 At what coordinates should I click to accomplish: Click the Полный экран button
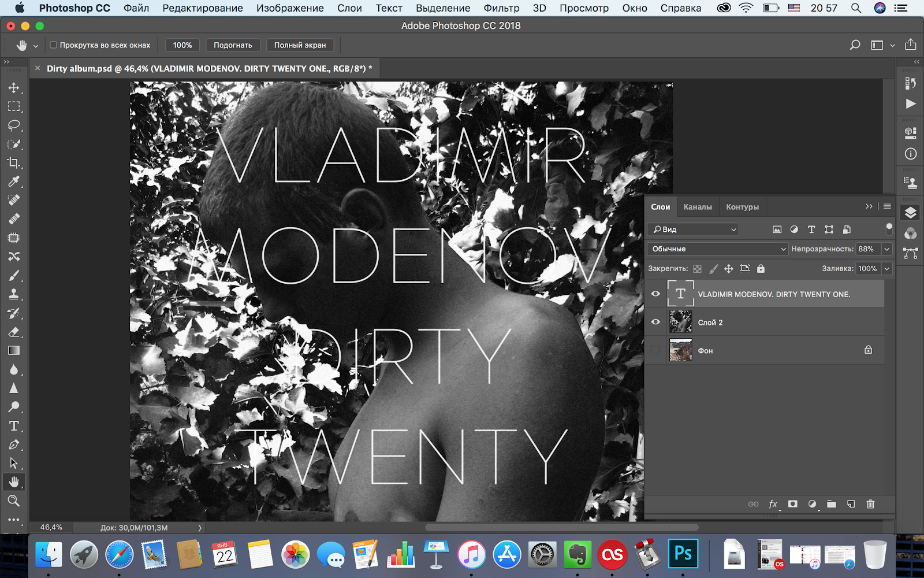pyautogui.click(x=300, y=45)
